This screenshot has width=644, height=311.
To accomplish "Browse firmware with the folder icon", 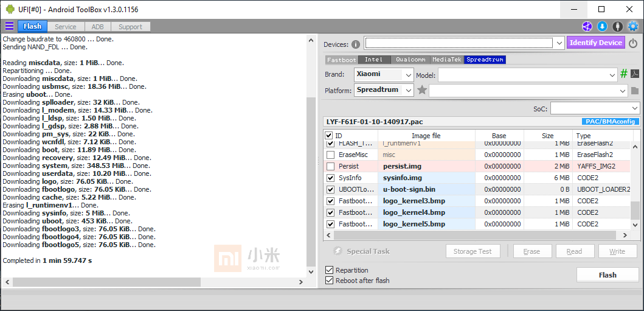I will click(x=635, y=91).
